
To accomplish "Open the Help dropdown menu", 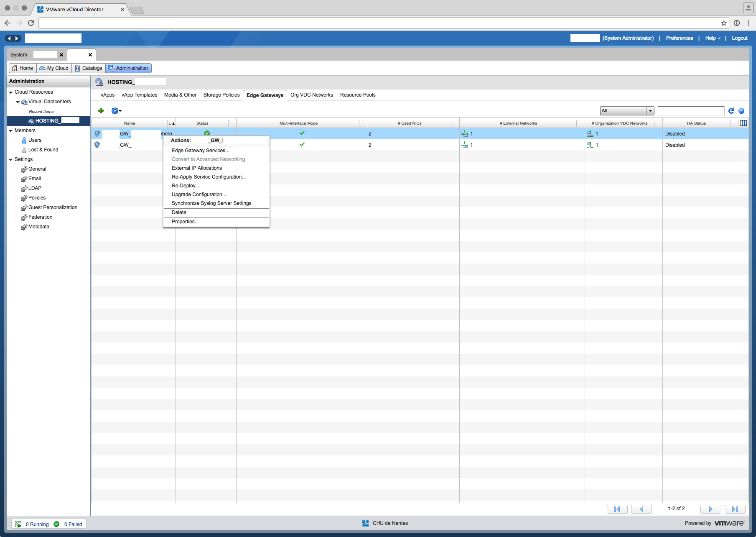I will (x=713, y=38).
